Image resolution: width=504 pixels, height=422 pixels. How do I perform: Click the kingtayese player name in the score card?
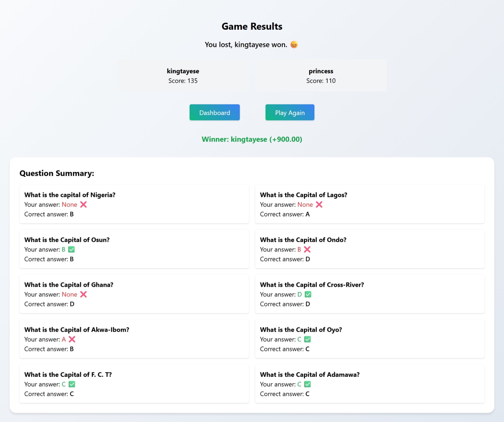coord(183,71)
